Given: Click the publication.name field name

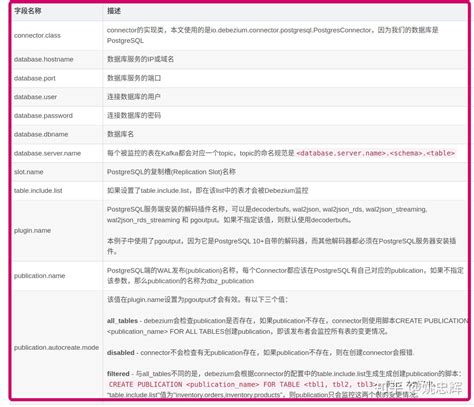Looking at the screenshot, I should (x=39, y=276).
